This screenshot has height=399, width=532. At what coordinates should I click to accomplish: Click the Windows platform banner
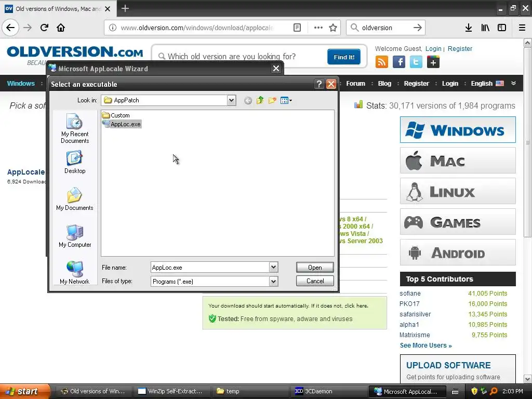pos(458,129)
